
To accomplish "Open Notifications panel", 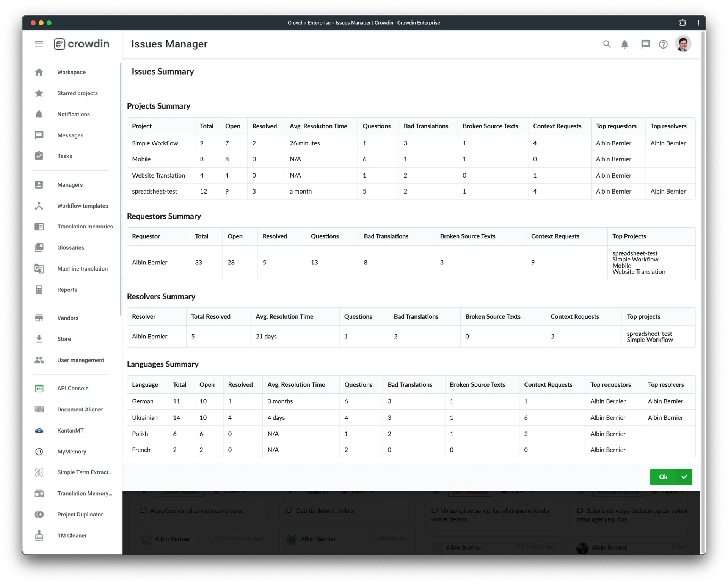I will click(626, 45).
